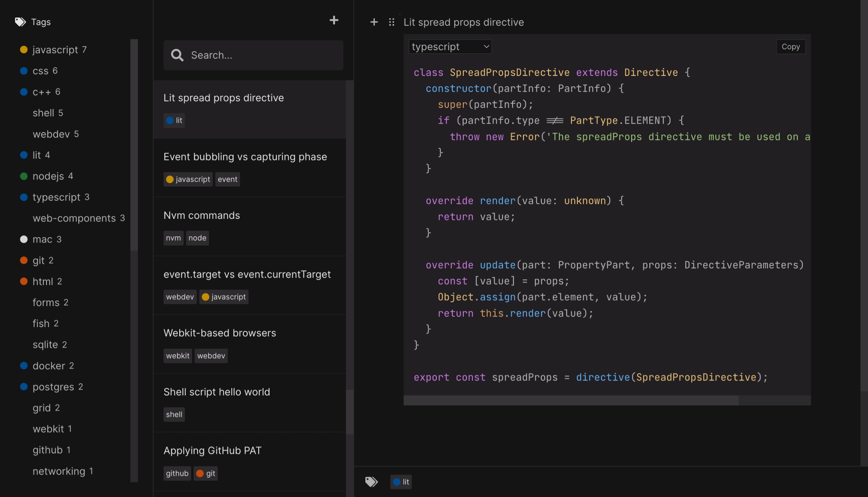Screen dimensions: 868x497
Task: Click the tag icon at bottom of code panel
Action: [x=372, y=482]
